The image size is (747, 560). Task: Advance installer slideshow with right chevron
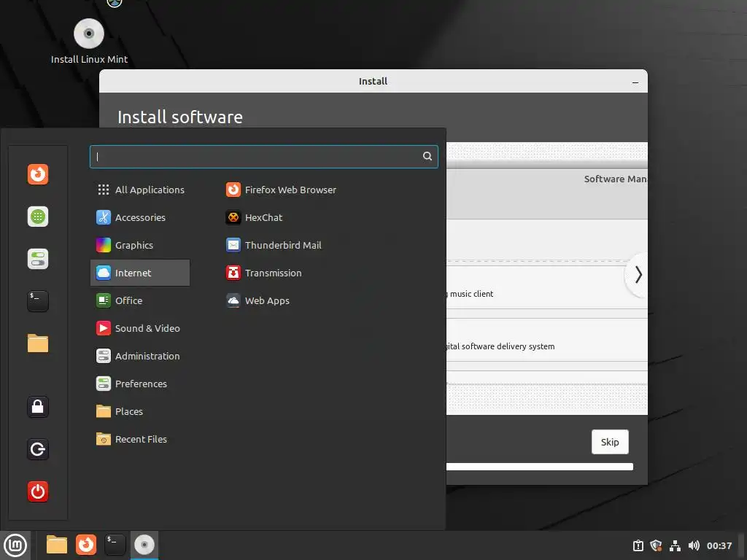[638, 275]
